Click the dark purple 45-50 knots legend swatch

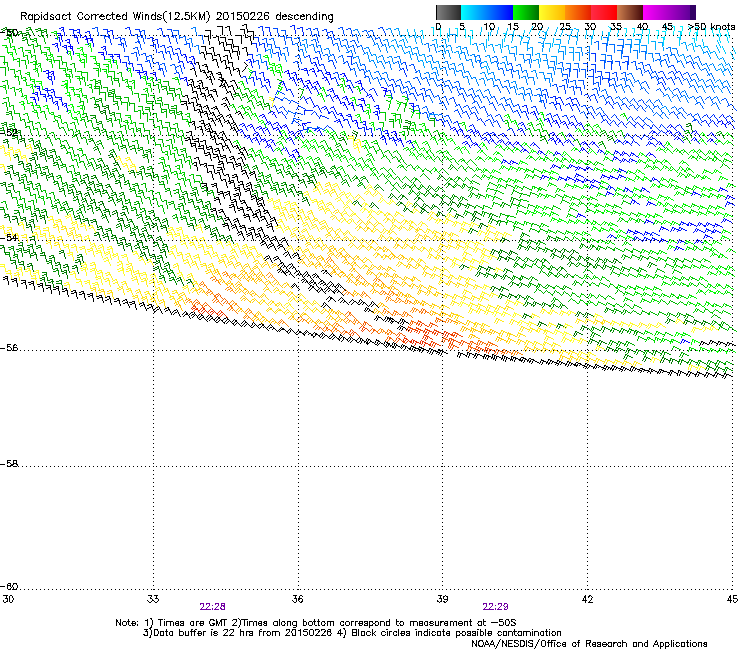(x=682, y=12)
